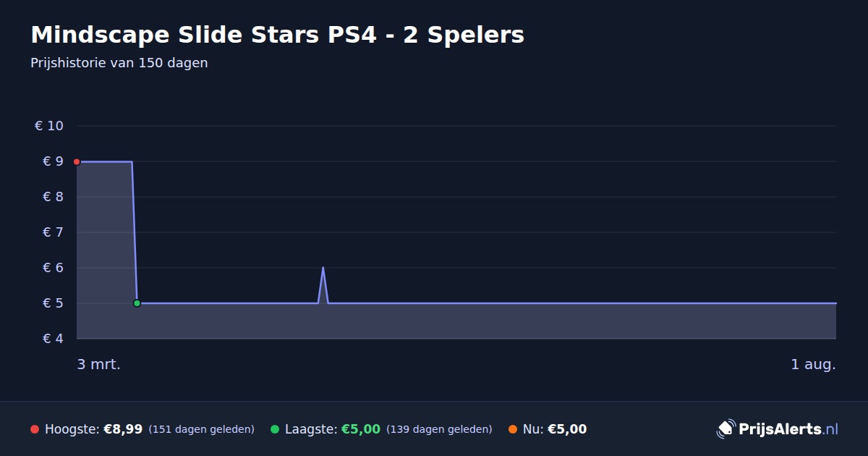Click the orange dot next to Nu legend
The image size is (868, 456).
513,429
